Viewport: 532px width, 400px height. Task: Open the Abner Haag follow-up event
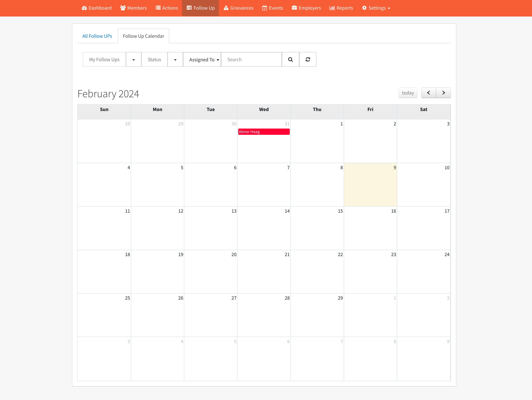point(264,132)
